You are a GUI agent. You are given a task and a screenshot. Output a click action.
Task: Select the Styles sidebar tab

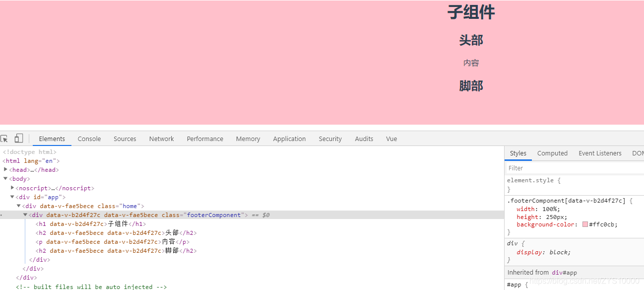click(x=518, y=153)
